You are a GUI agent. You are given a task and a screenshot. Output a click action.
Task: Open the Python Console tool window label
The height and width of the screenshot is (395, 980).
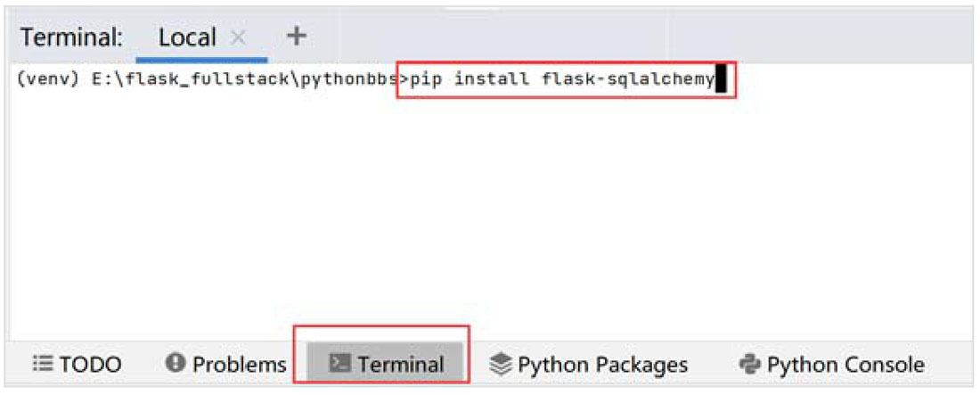[x=845, y=364]
